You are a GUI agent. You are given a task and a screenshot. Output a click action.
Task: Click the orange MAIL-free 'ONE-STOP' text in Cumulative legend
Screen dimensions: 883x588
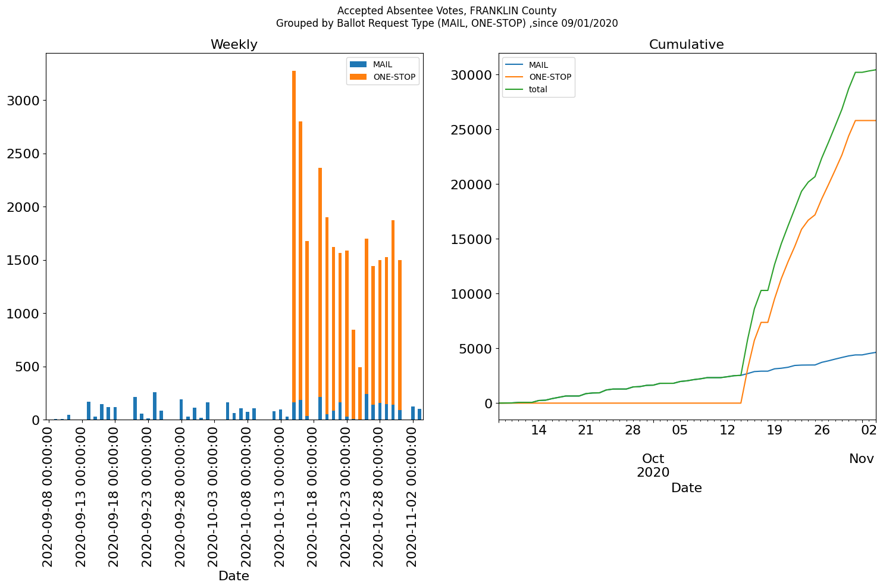(x=550, y=77)
